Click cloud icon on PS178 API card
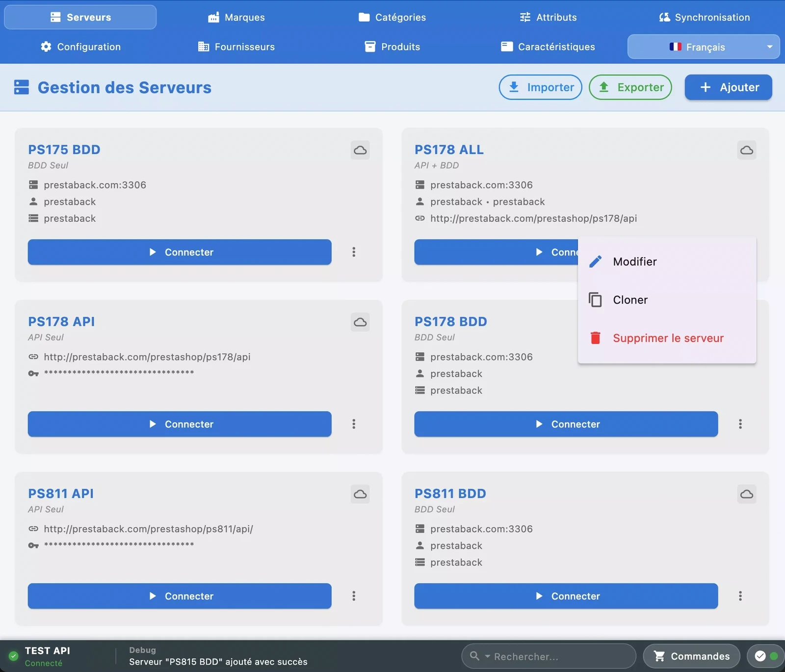785x672 pixels. pos(360,322)
